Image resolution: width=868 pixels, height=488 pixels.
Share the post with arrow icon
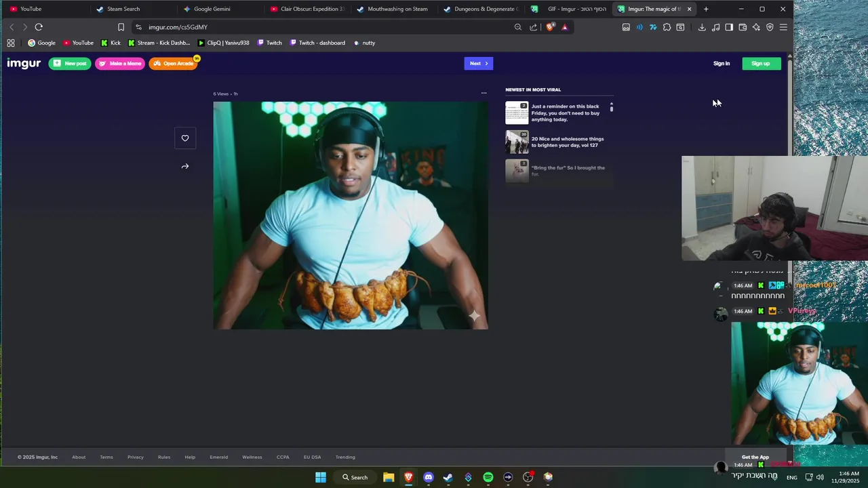[185, 166]
